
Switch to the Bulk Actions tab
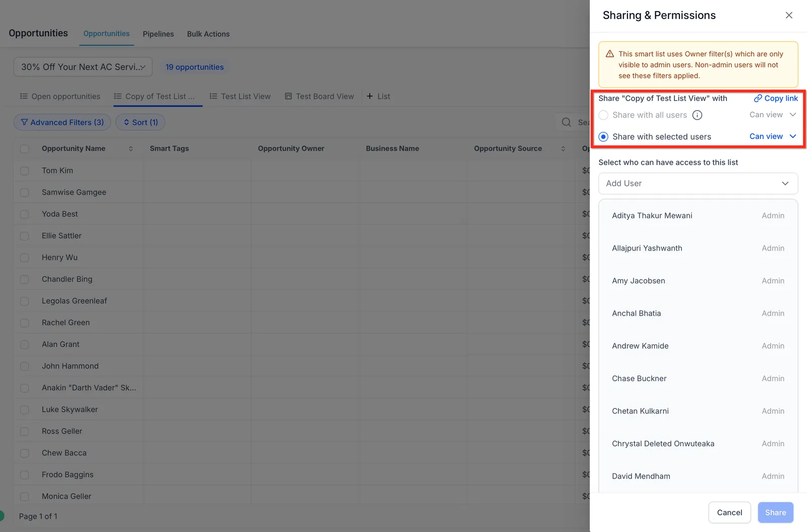(x=208, y=34)
